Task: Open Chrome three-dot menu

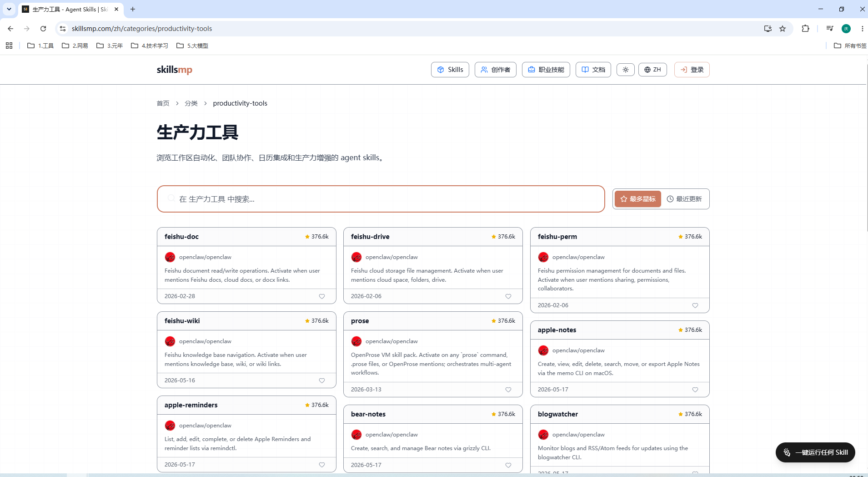Action: 862,29
